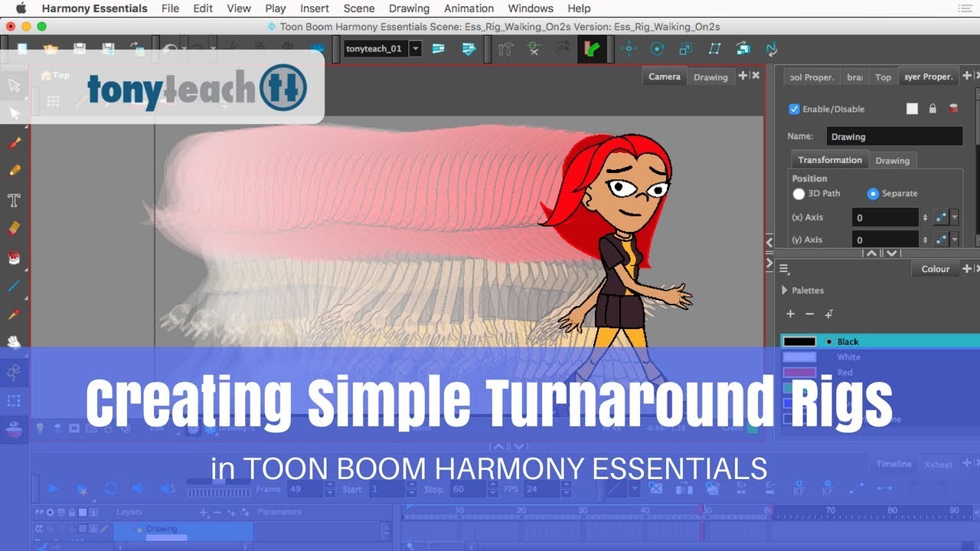Click the layer Name field
The image size is (980, 551).
pyautogui.click(x=894, y=136)
